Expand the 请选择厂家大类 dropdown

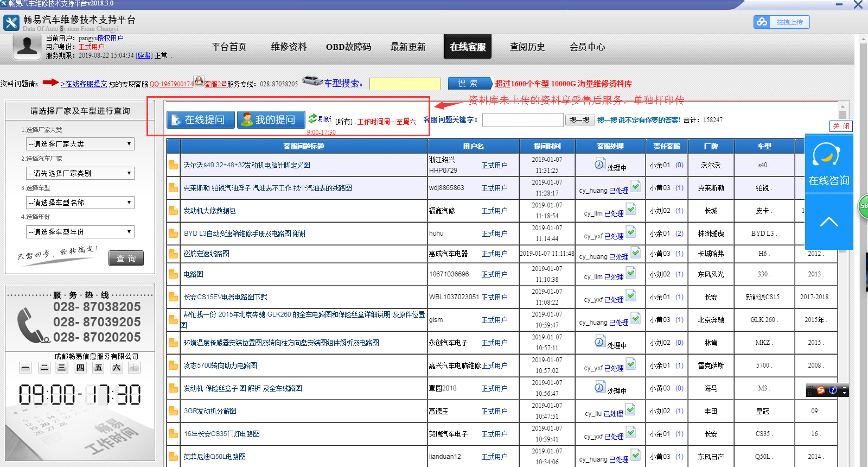(x=80, y=144)
